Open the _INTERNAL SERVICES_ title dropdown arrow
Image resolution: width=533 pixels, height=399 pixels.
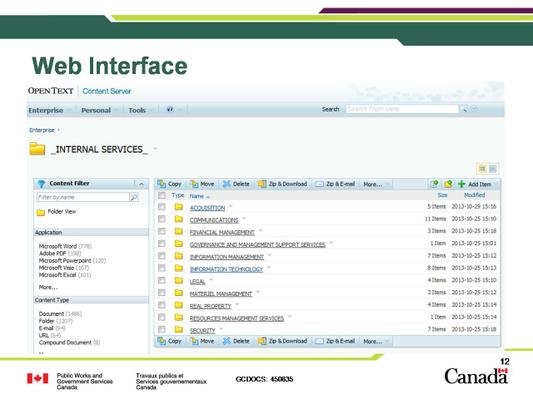click(x=155, y=149)
